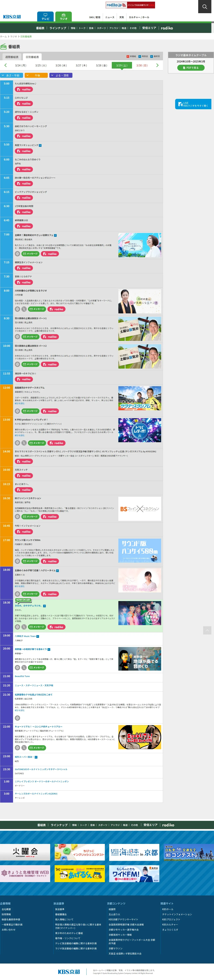Click ラジオ breadcrumb link
Image resolution: width=214 pixels, height=980 pixels.
[x=13, y=37]
